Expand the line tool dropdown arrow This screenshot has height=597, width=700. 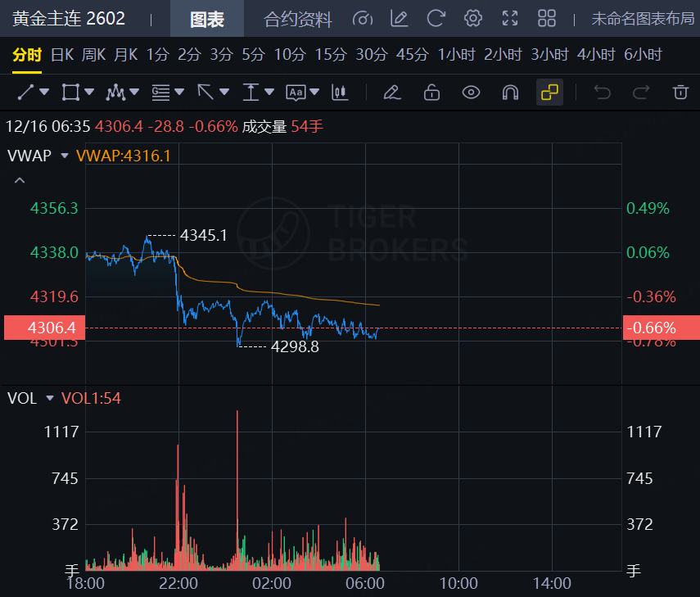[x=44, y=92]
